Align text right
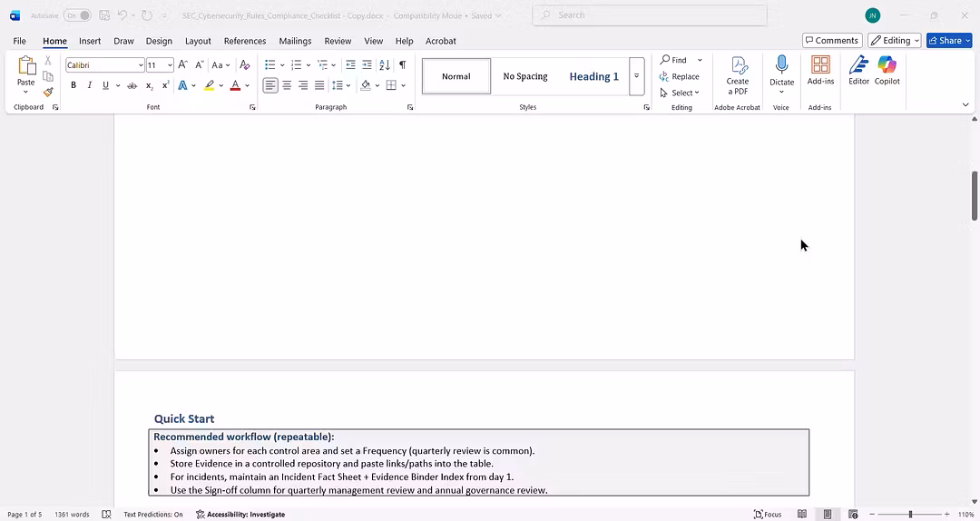The height and width of the screenshot is (521, 980). pyautogui.click(x=303, y=85)
